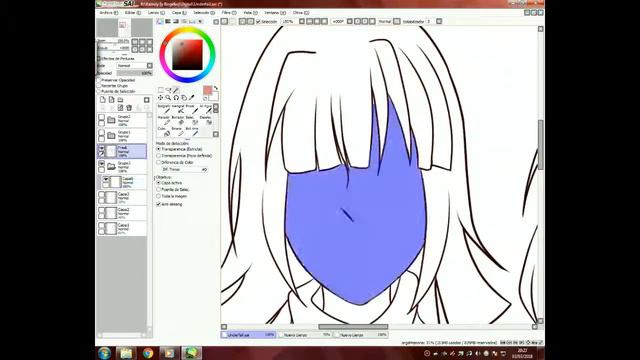Enable Preservar Opacidad checkbox
Screen dimensions: 640x360
click(98, 80)
